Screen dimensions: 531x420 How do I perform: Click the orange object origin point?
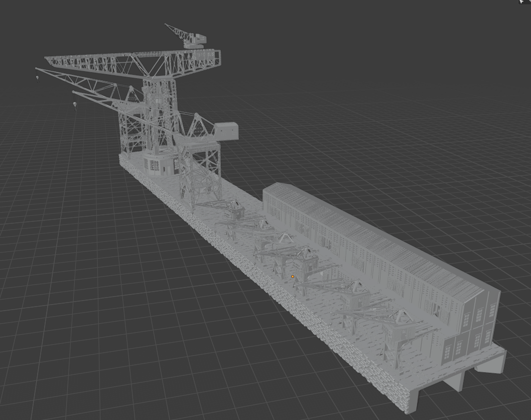coord(293,276)
